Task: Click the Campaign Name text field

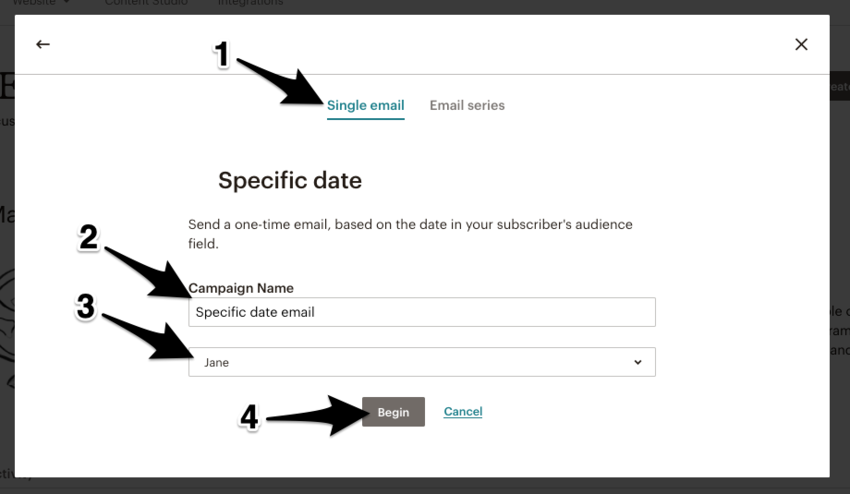Action: tap(421, 312)
